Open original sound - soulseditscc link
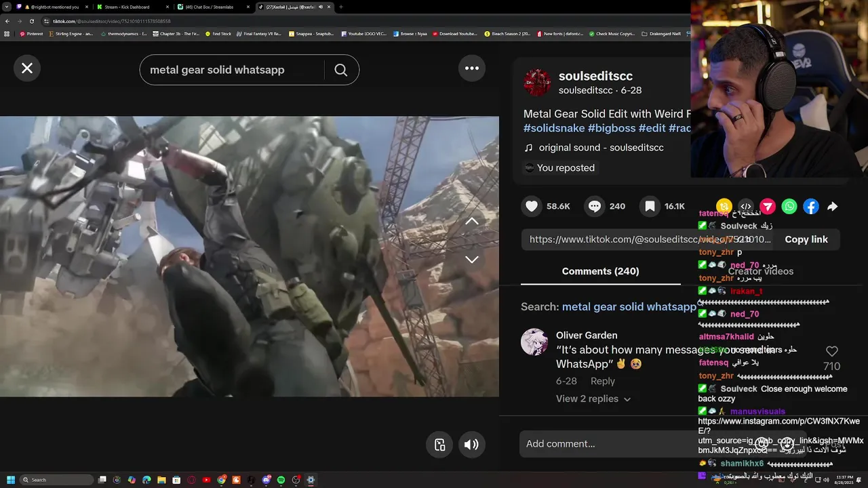The image size is (868, 488). [601, 148]
